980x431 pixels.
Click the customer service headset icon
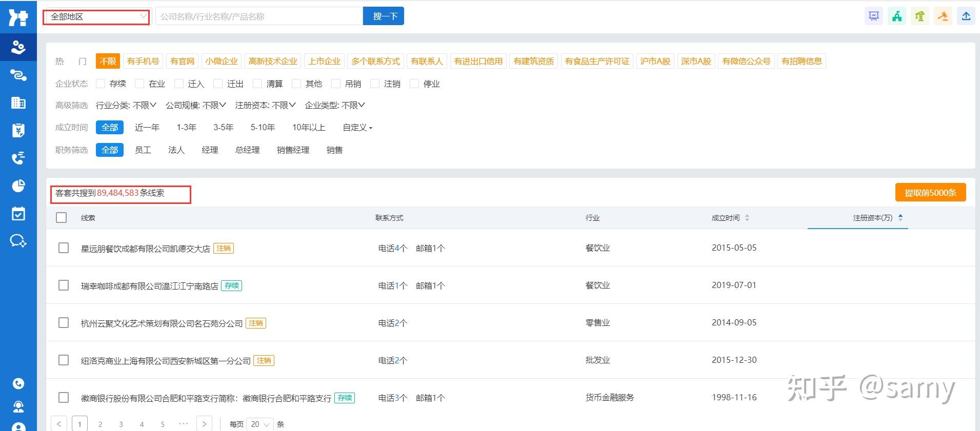point(18,406)
